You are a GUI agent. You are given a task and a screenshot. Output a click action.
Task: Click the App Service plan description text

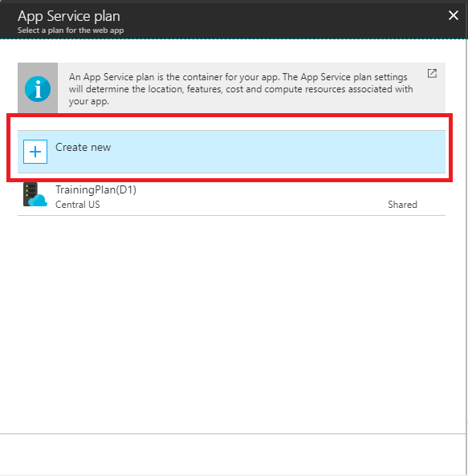click(241, 89)
